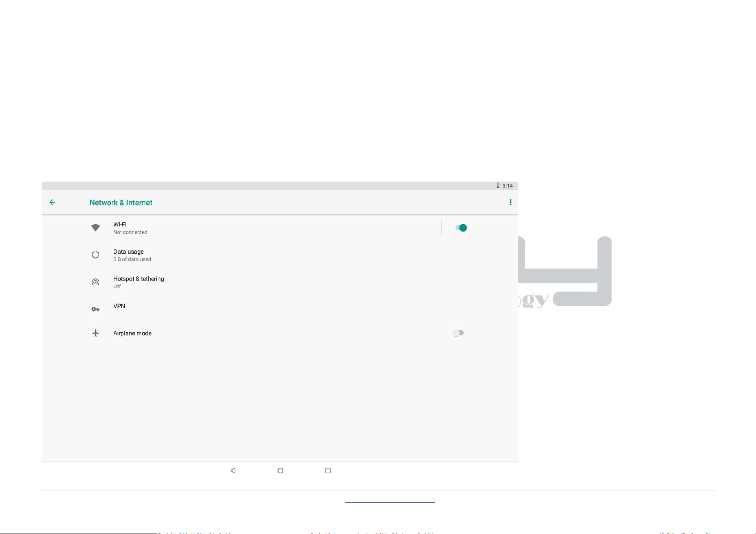The height and width of the screenshot is (534, 756).
Task: Turn off the Wi-Fi switch
Action: pyautogui.click(x=461, y=228)
